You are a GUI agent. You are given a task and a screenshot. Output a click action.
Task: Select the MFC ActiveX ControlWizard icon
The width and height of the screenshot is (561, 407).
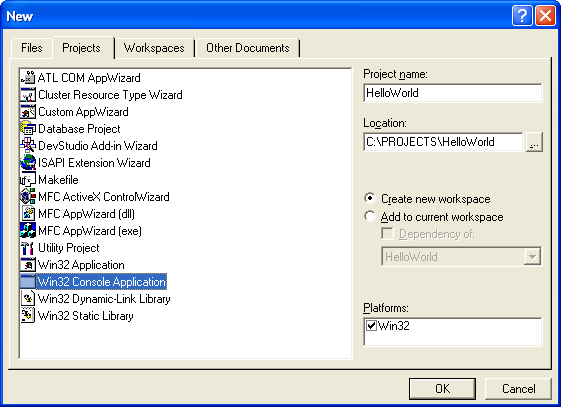click(x=28, y=197)
